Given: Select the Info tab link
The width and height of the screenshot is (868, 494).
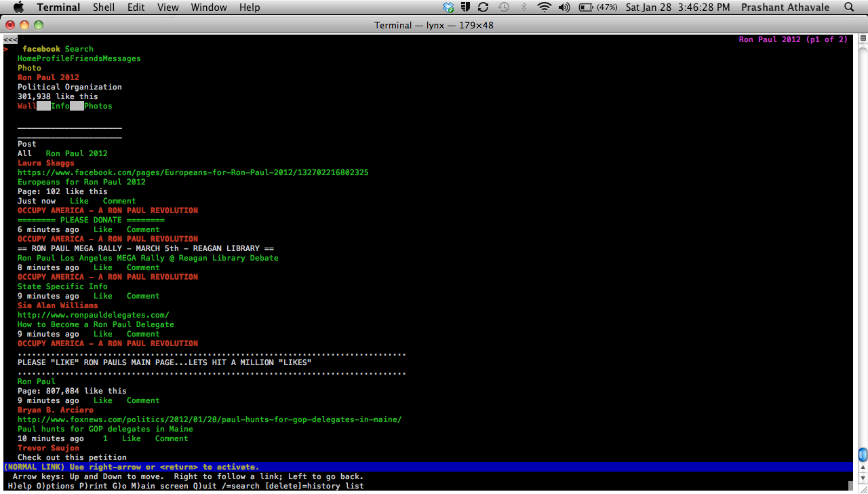Looking at the screenshot, I should (60, 106).
